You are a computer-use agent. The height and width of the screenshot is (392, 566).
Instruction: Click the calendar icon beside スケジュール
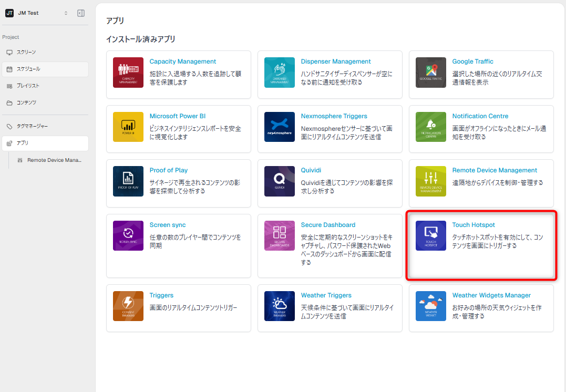[x=9, y=69]
